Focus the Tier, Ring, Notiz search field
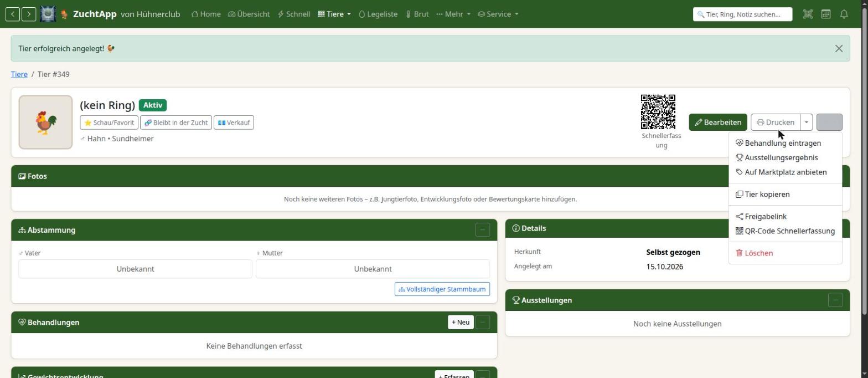This screenshot has height=378, width=868. [x=742, y=14]
